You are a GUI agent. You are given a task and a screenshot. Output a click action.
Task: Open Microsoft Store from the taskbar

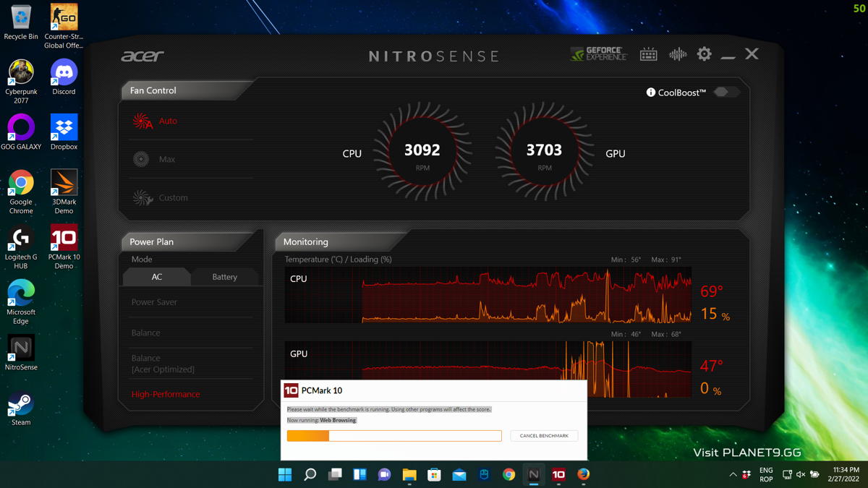click(434, 474)
